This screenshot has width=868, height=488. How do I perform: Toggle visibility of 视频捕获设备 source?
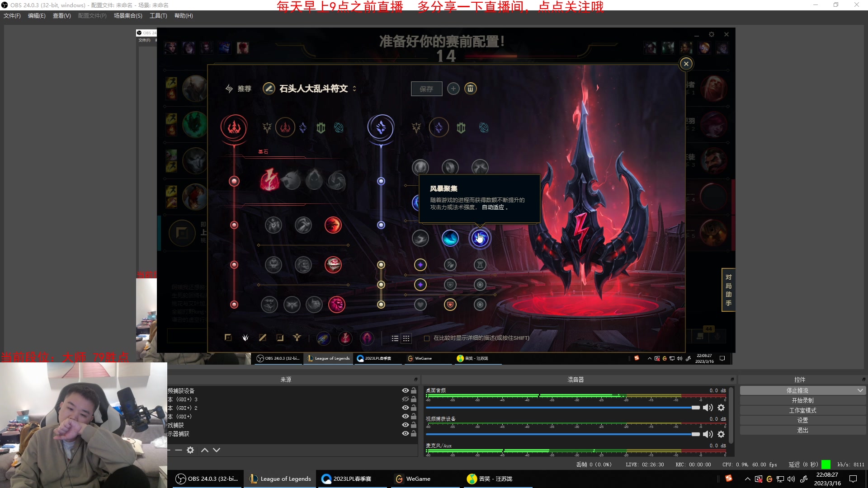point(406,391)
